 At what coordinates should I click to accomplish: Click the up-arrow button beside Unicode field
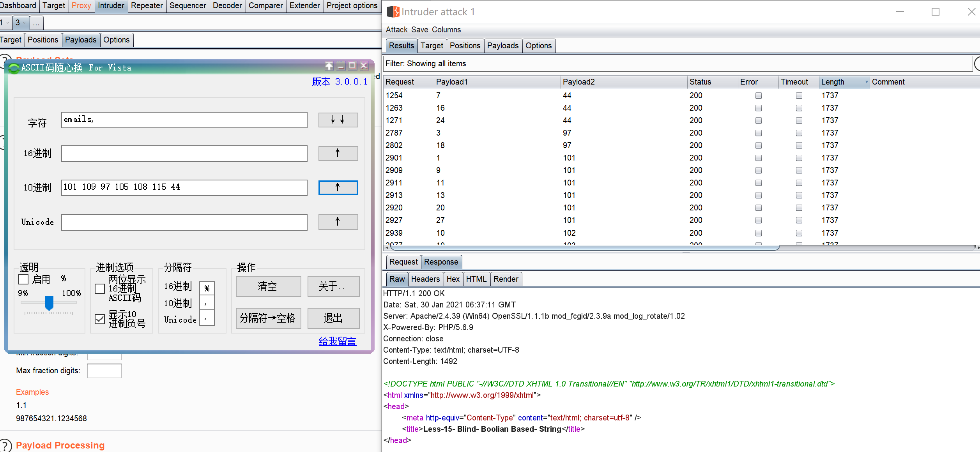(x=338, y=222)
